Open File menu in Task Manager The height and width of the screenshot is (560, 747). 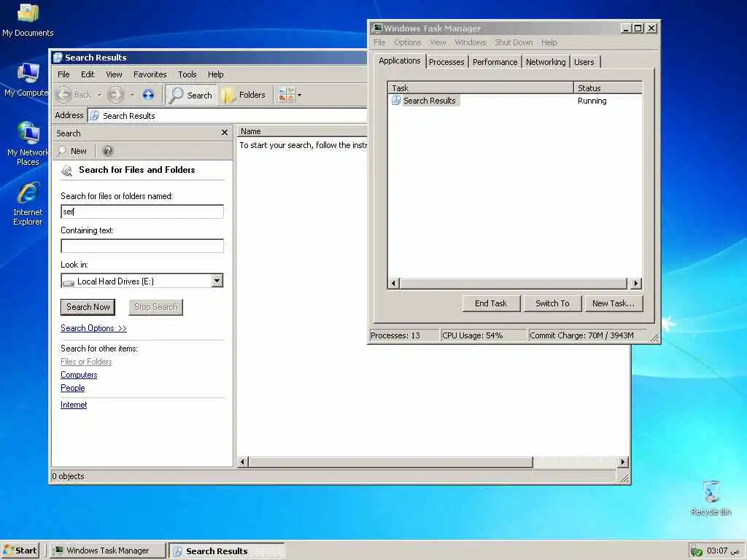coord(379,42)
